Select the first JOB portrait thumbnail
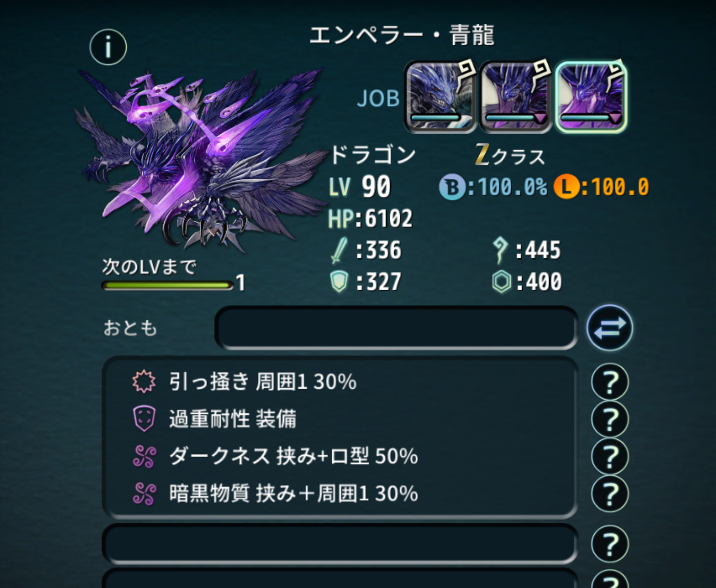Image resolution: width=716 pixels, height=588 pixels. coord(440,96)
